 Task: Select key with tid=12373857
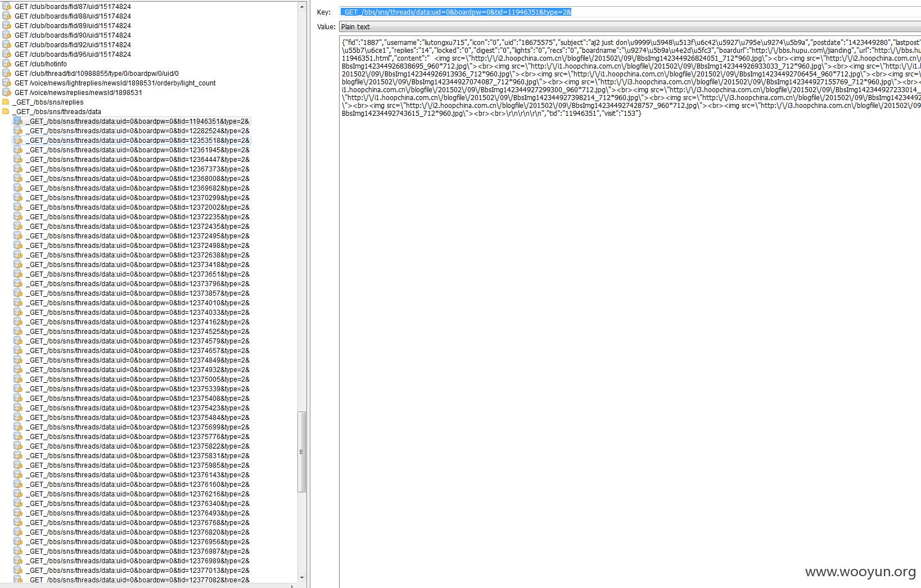(x=138, y=293)
